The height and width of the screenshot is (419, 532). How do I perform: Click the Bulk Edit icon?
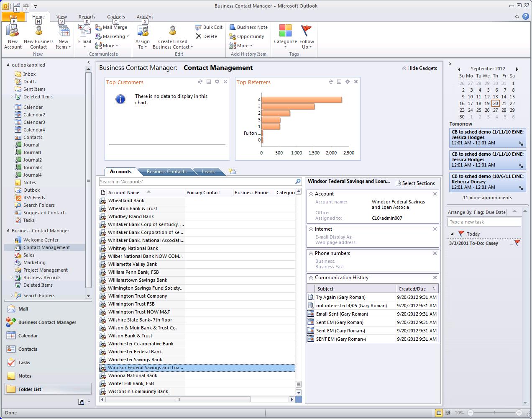pyautogui.click(x=209, y=27)
